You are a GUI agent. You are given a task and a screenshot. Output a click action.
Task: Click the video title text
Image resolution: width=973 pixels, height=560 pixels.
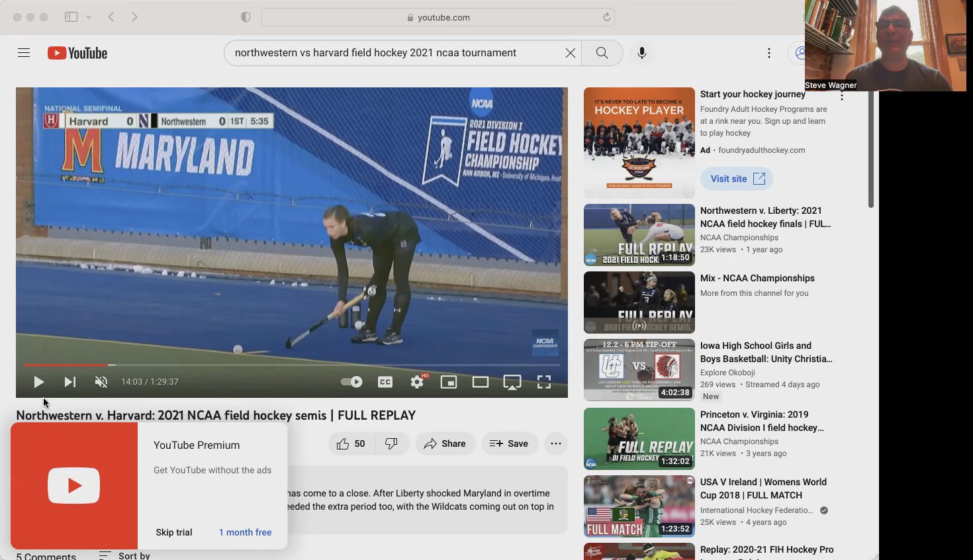(216, 415)
